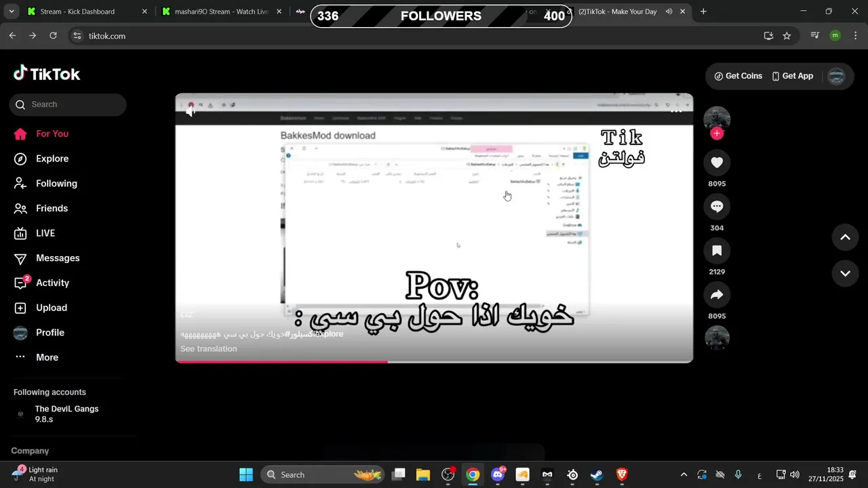Open the account avatar menu
Image resolution: width=868 pixels, height=488 pixels.
coord(837,76)
